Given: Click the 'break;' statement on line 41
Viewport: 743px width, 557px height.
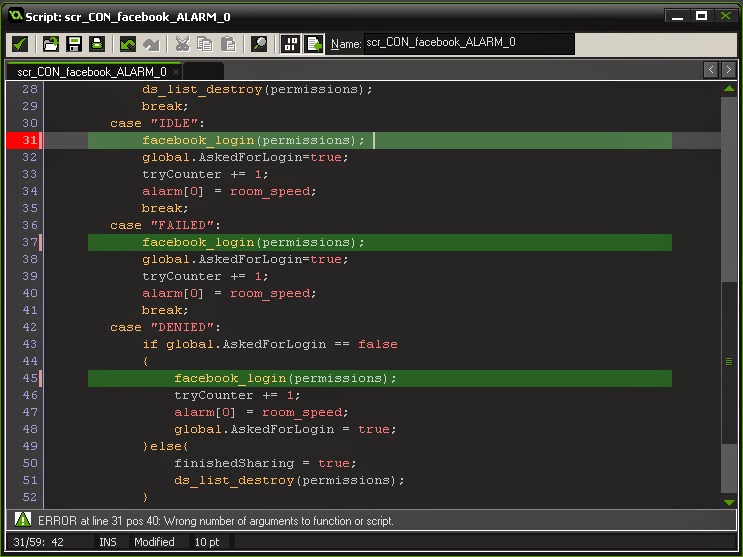Looking at the screenshot, I should tap(165, 310).
